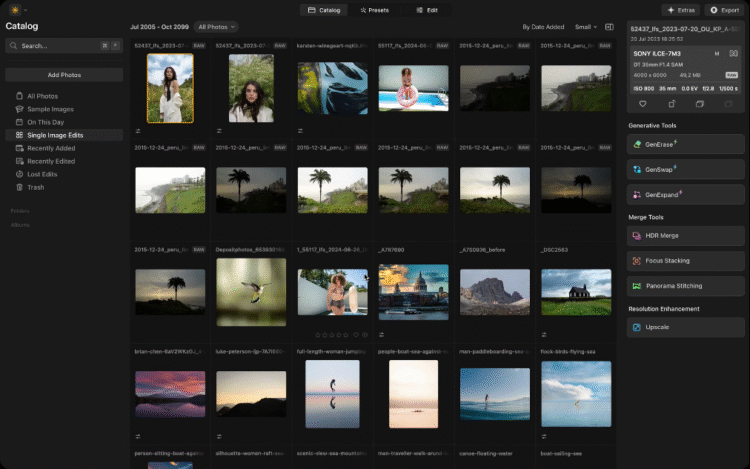Select Single Image Edits in sidebar
The width and height of the screenshot is (750, 469).
[x=64, y=135]
